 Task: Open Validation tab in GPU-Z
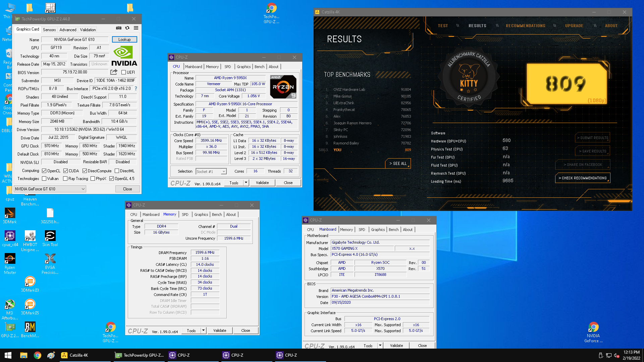coord(88,29)
